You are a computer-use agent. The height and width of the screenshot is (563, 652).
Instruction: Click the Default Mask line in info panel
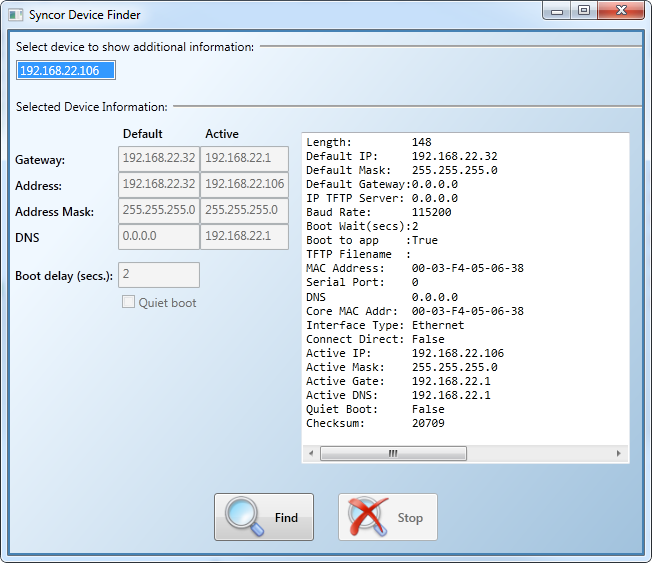402,170
